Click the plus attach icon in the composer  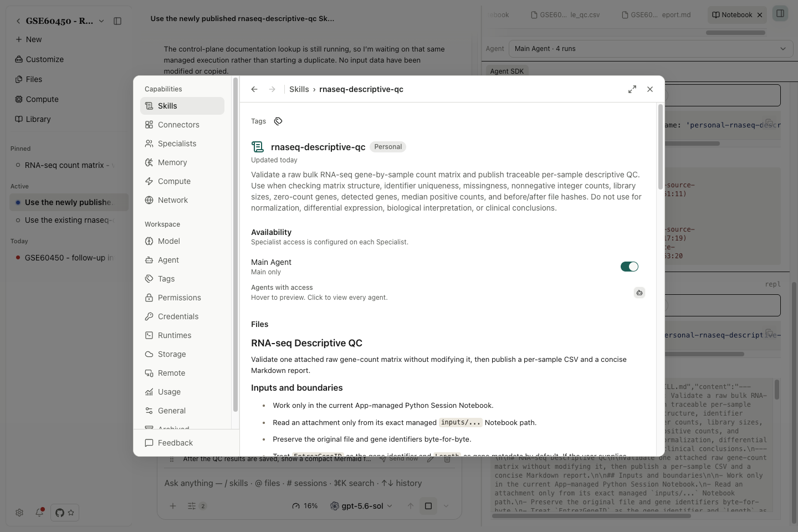pyautogui.click(x=173, y=506)
